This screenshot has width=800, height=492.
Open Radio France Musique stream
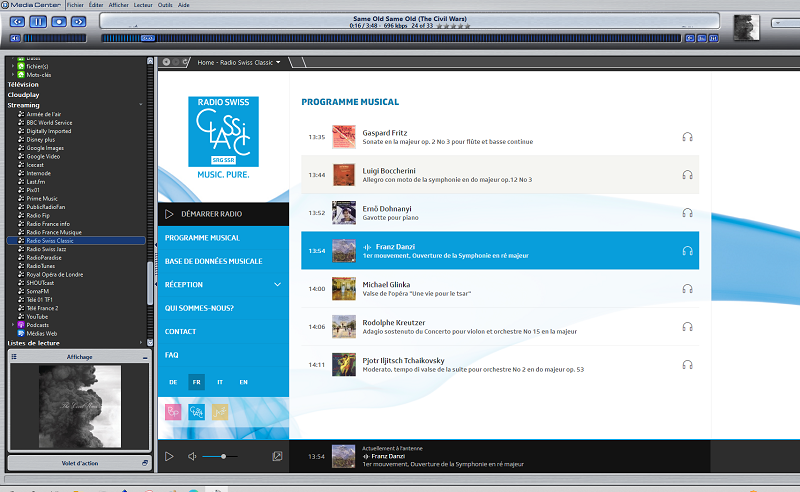[x=54, y=232]
